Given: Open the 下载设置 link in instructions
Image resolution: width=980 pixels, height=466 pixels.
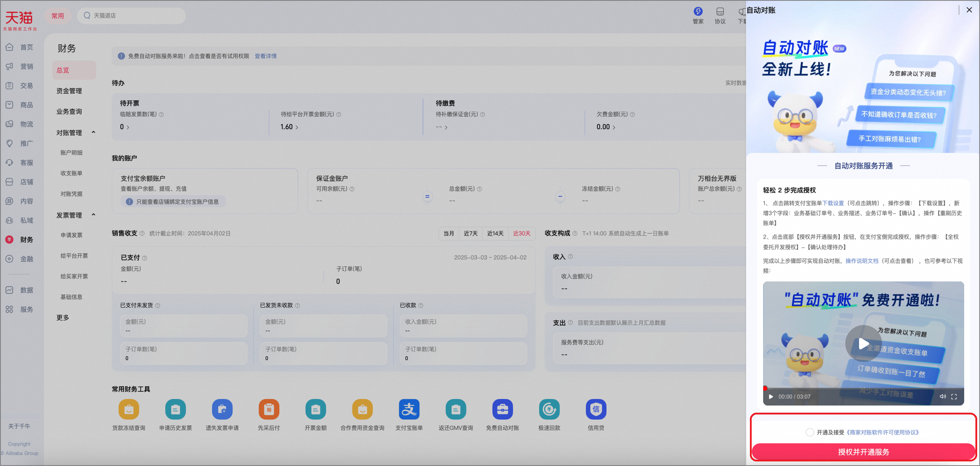Looking at the screenshot, I should coord(833,203).
